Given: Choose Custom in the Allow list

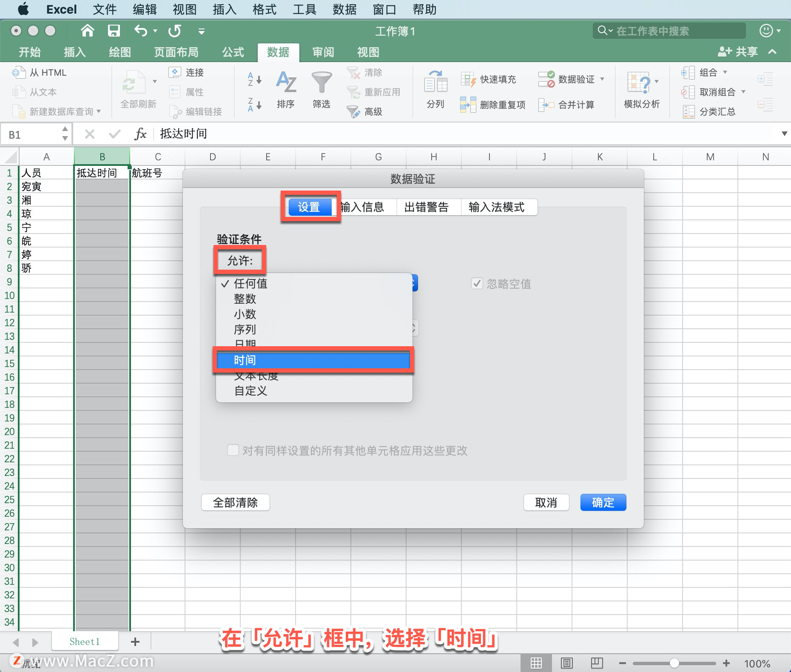Looking at the screenshot, I should click(314, 391).
